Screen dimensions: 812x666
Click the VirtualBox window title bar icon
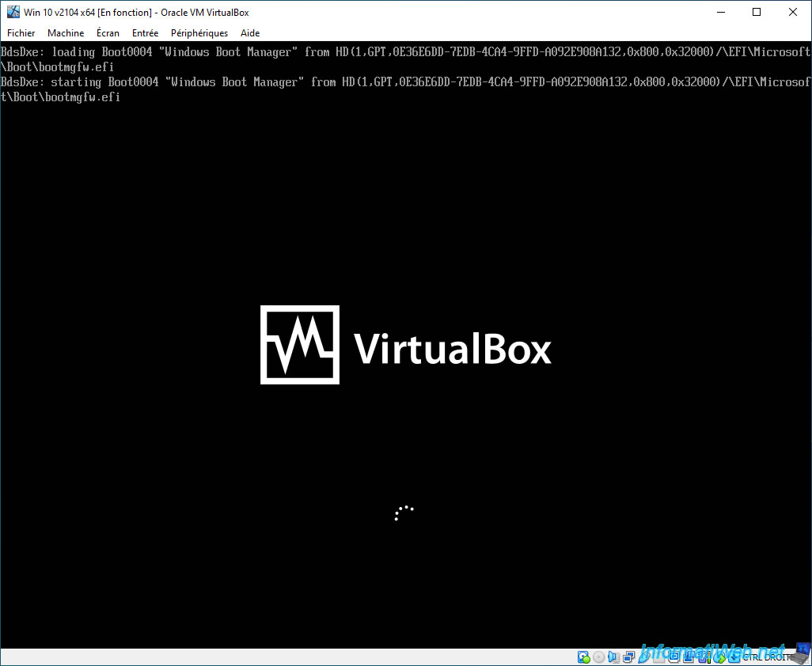click(13, 12)
